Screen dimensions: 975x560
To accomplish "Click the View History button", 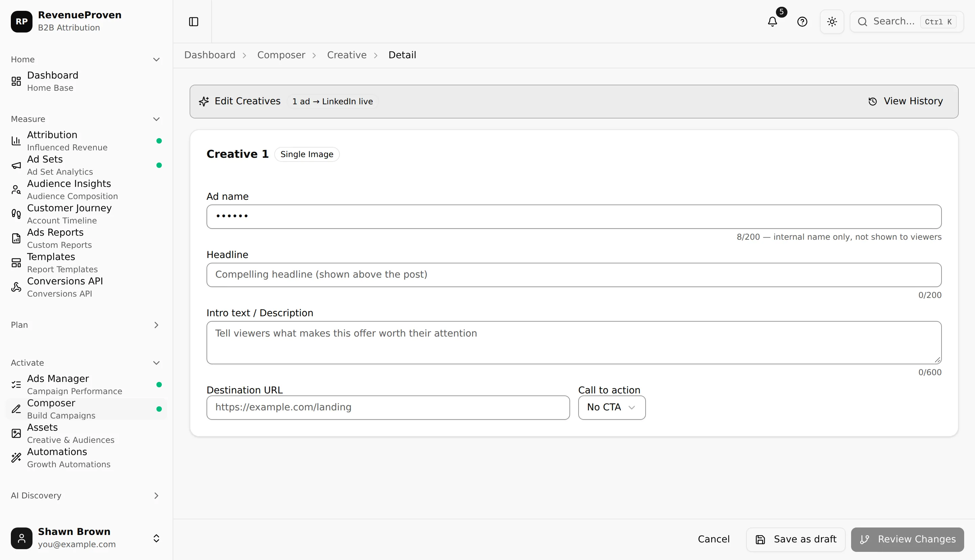I will (x=905, y=101).
